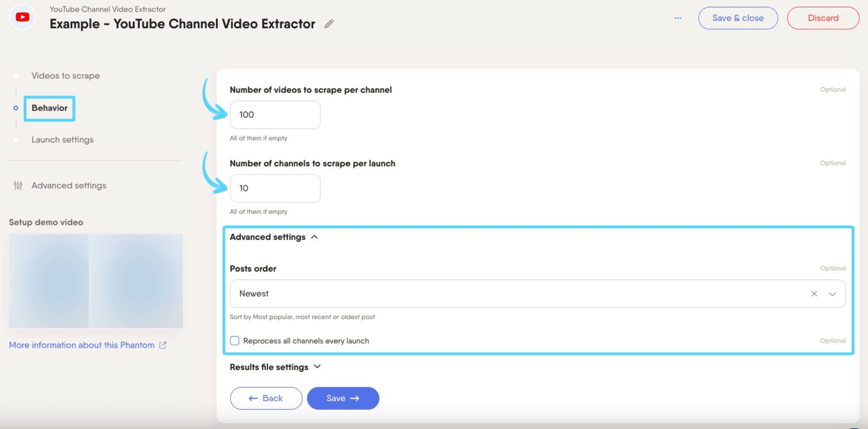Click the Example - YouTube Channel Video Extractor title
The height and width of the screenshot is (429, 868).
(x=182, y=24)
